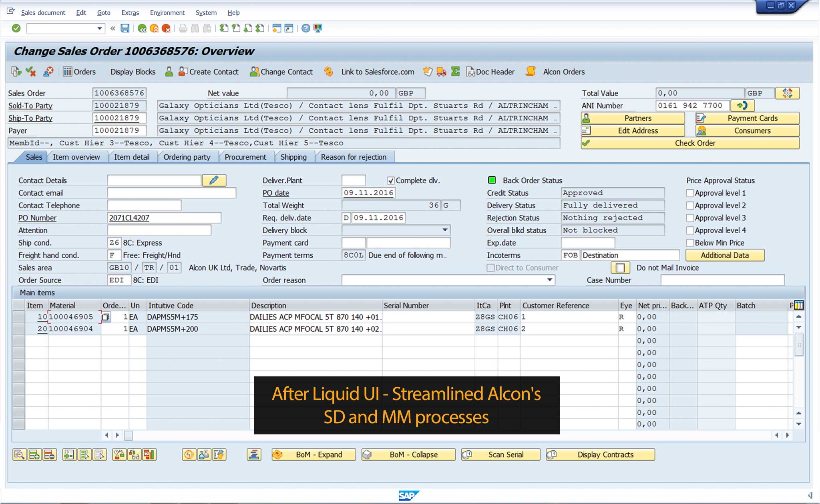Click the Print icon in the toolbar
Image resolution: width=820 pixels, height=504 pixels.
pyautogui.click(x=183, y=28)
